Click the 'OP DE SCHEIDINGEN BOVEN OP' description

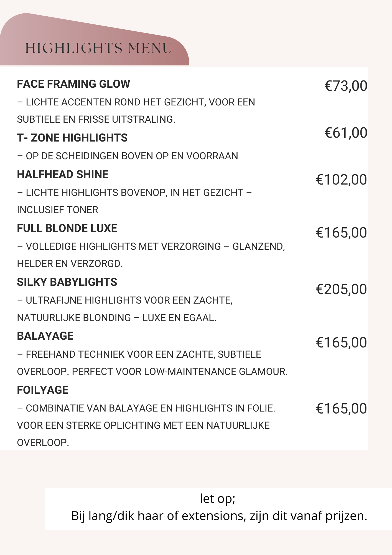tap(128, 156)
